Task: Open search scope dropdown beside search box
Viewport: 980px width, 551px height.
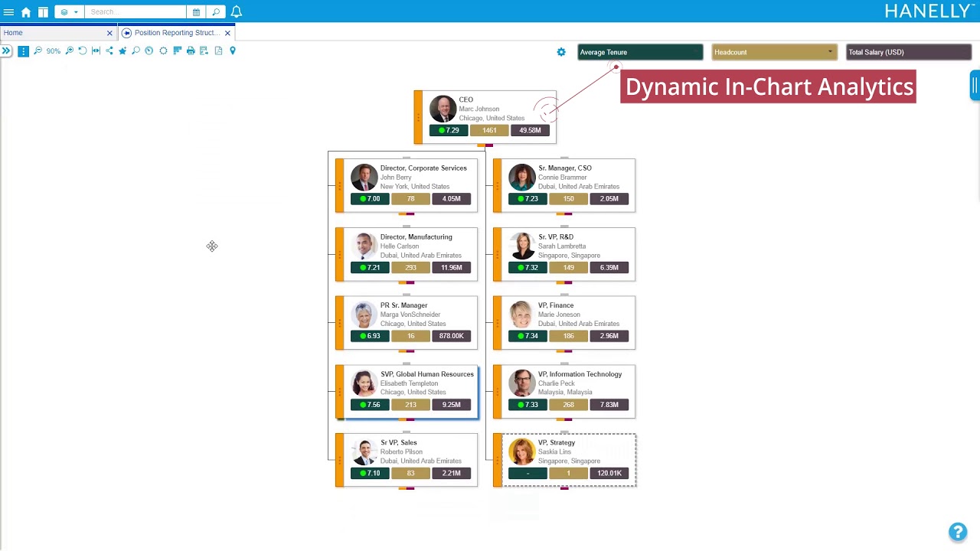Action: 69,12
